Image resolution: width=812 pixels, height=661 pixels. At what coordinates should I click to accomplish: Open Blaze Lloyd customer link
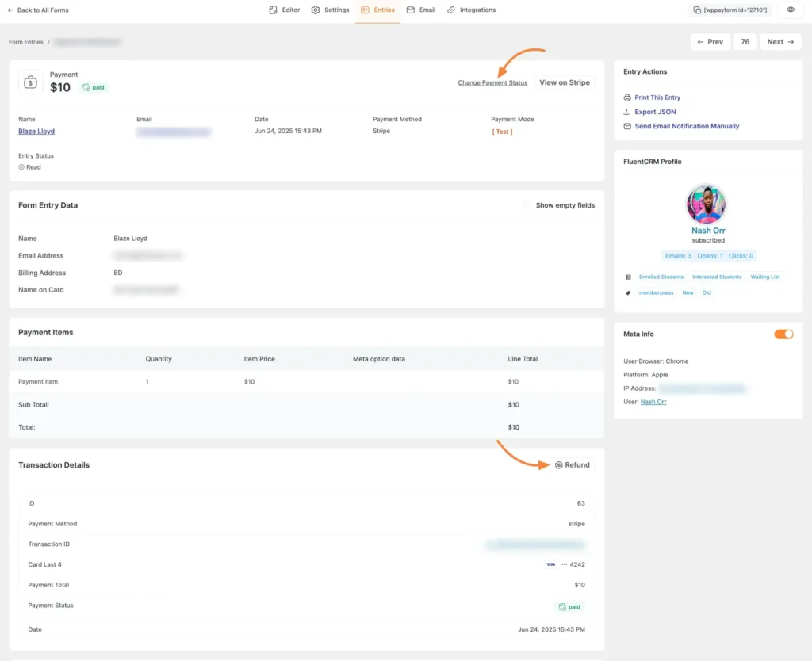[36, 132]
